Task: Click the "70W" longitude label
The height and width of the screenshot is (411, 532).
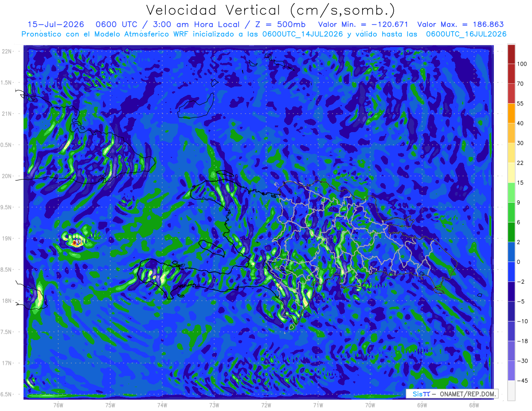Action: (370, 405)
